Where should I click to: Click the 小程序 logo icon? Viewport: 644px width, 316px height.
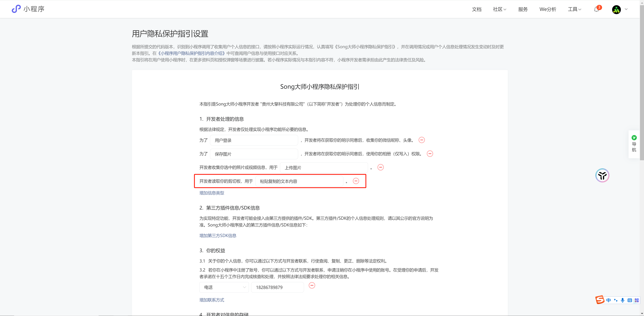tap(16, 9)
